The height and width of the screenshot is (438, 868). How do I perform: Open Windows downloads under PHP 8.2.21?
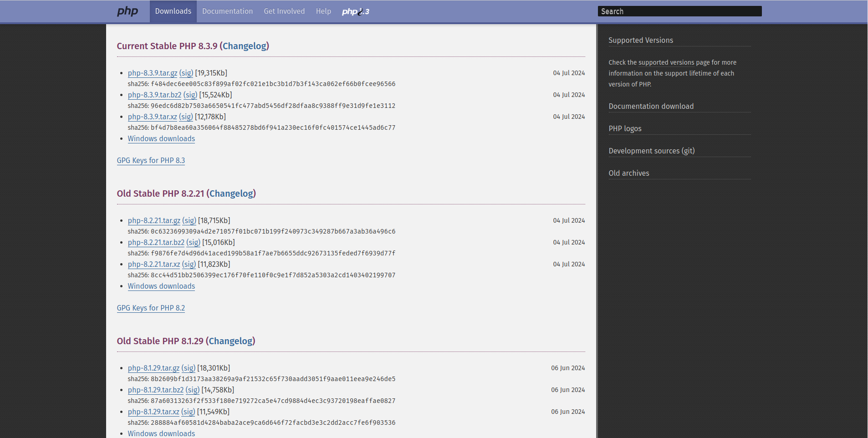(x=161, y=286)
